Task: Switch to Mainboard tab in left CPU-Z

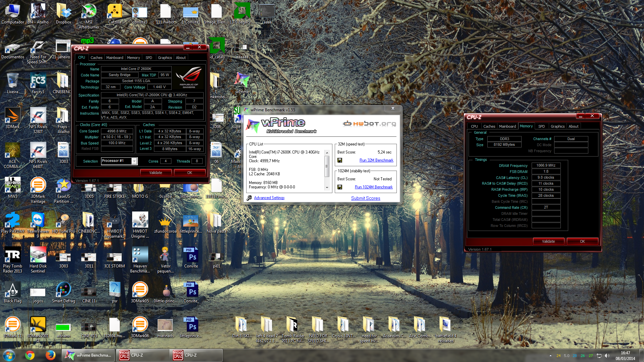Action: click(x=115, y=58)
